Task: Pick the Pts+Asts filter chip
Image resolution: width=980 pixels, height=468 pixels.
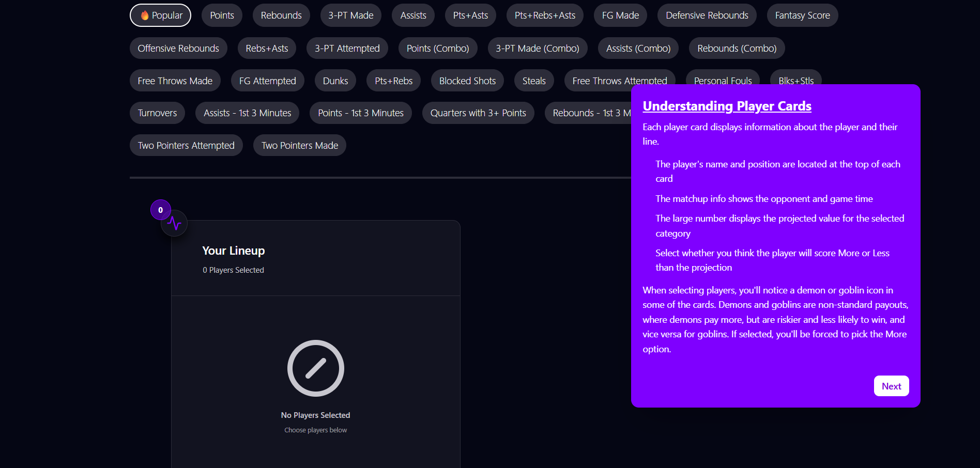Action: coord(470,15)
